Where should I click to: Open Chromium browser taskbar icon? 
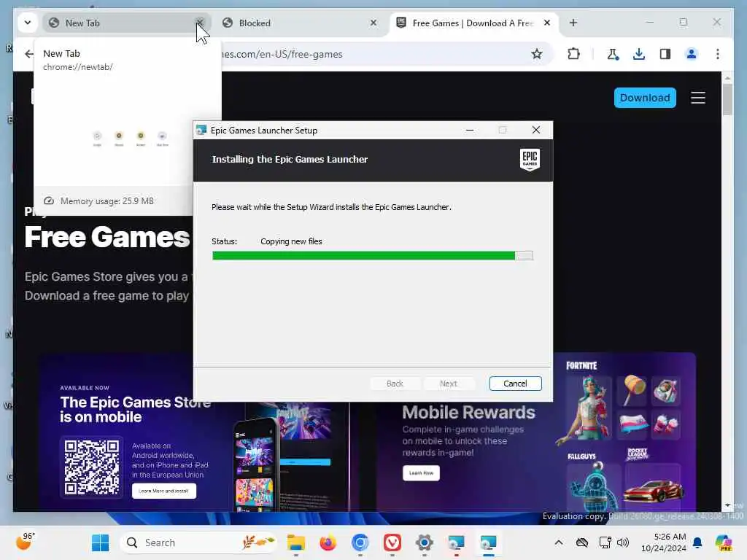click(360, 542)
